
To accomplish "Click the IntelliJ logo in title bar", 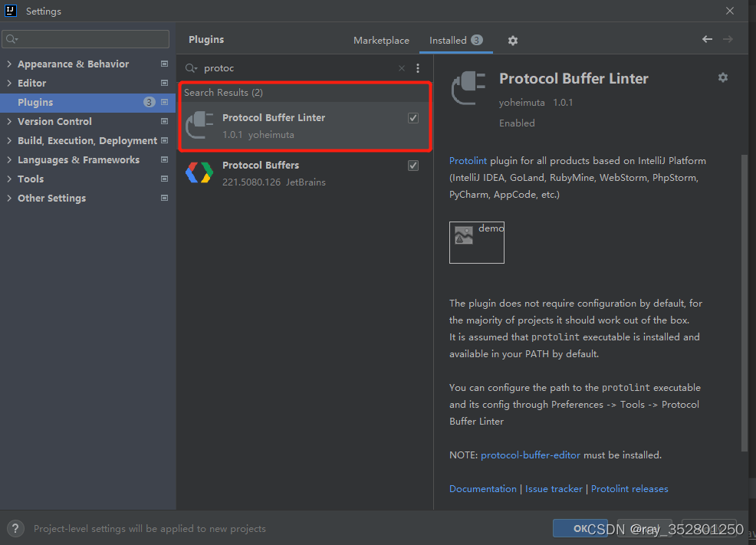I will point(11,11).
